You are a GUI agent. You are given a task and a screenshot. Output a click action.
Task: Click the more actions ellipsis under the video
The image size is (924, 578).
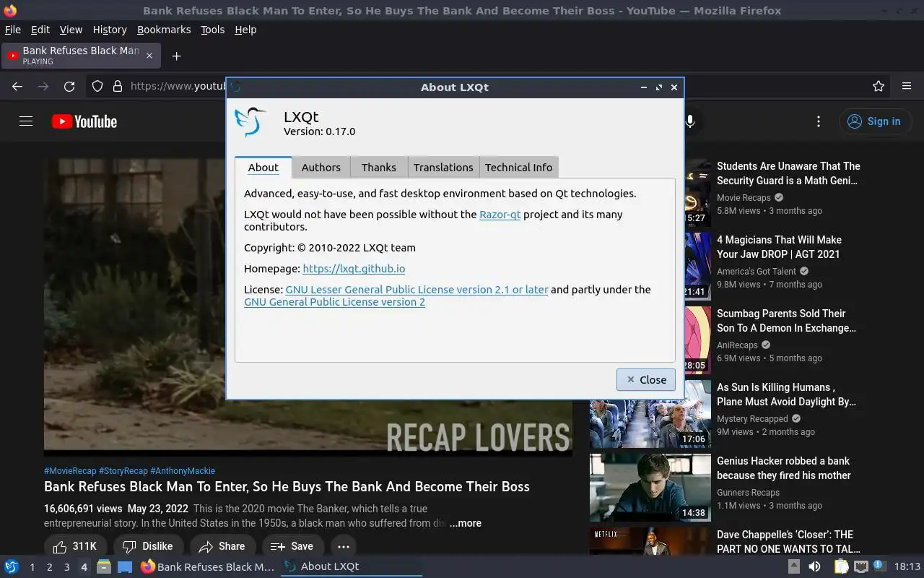point(344,546)
